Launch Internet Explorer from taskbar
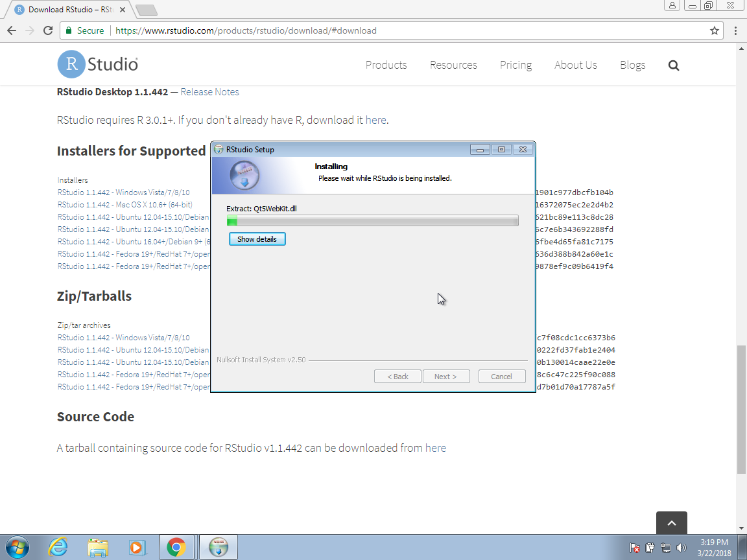 58,547
